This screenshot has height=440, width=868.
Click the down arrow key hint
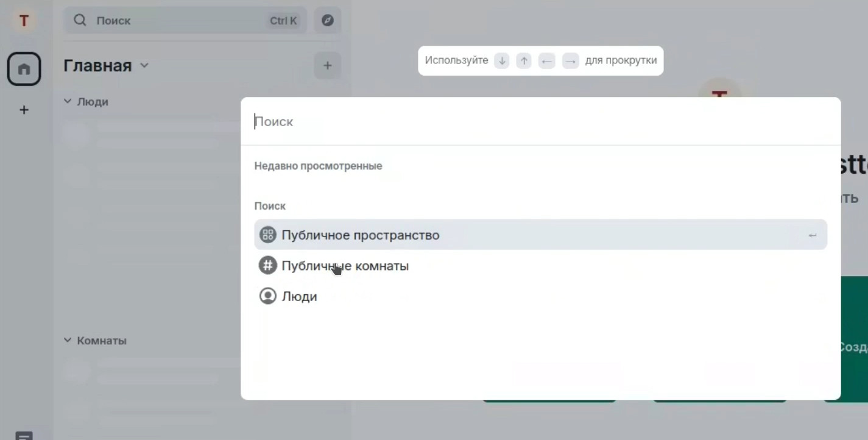(x=501, y=61)
